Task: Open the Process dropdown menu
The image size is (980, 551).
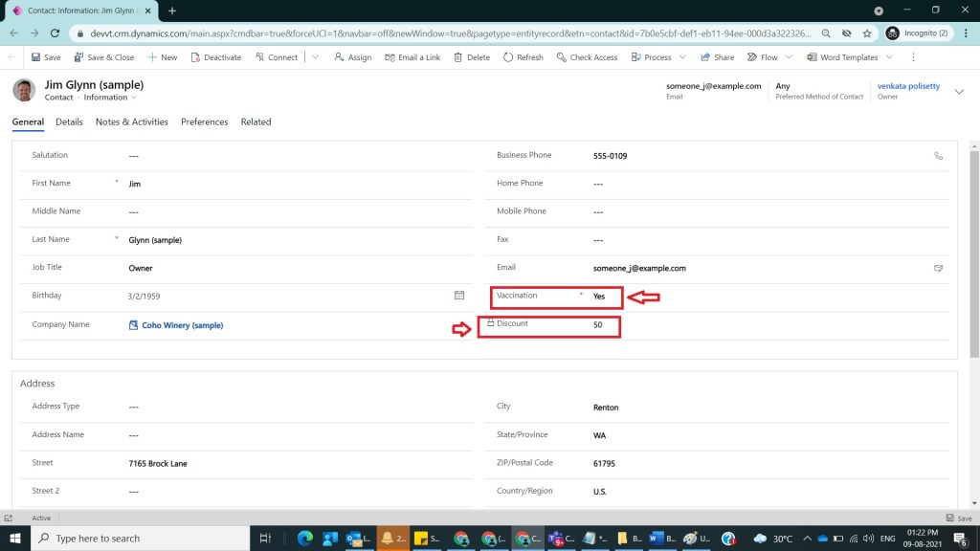Action: pyautogui.click(x=682, y=57)
